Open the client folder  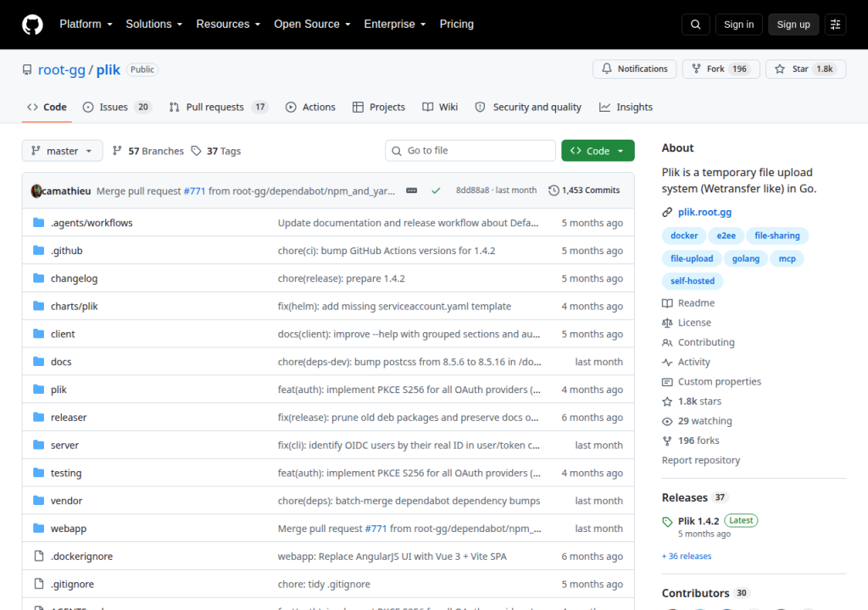pyautogui.click(x=63, y=334)
